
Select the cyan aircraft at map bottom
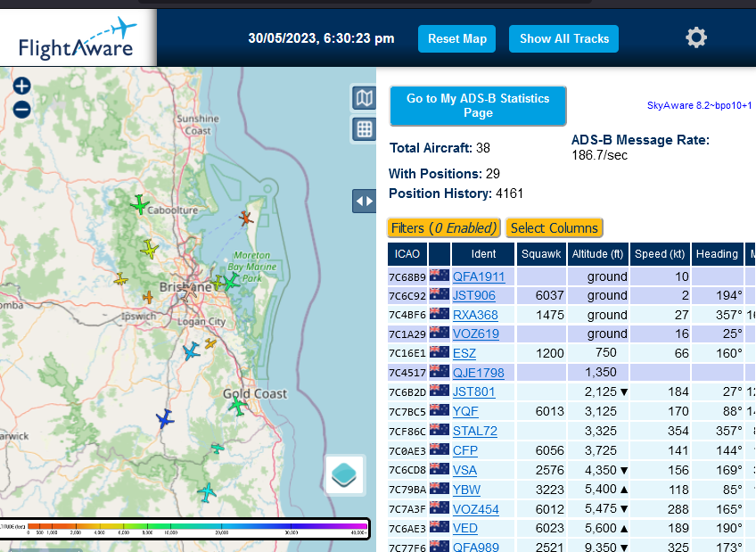tap(207, 493)
